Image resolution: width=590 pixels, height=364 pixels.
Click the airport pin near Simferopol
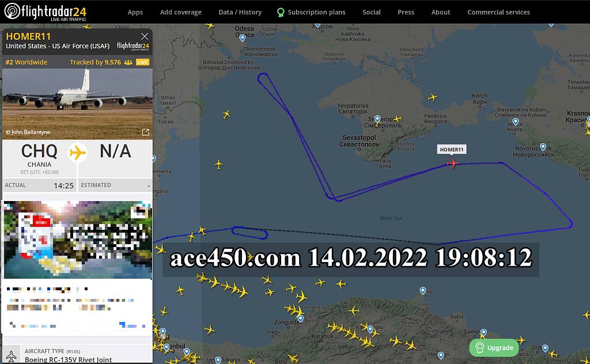coord(377,119)
